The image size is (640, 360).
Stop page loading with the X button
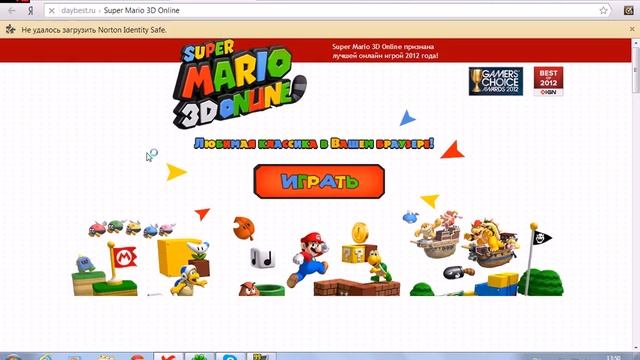pos(51,11)
